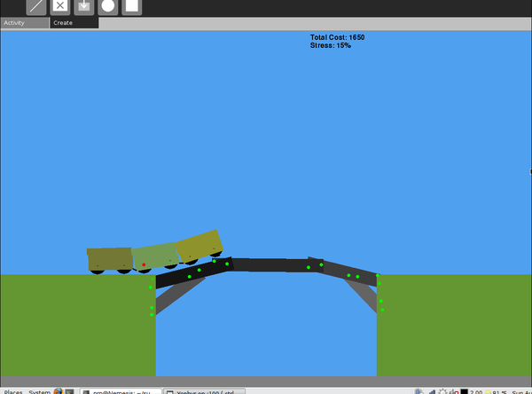Select the line girder drawing tool

[36, 6]
